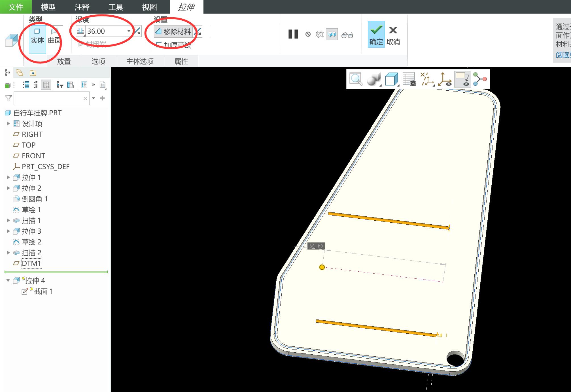Click the Pause feature tool icon
The image size is (571, 392).
pos(293,34)
